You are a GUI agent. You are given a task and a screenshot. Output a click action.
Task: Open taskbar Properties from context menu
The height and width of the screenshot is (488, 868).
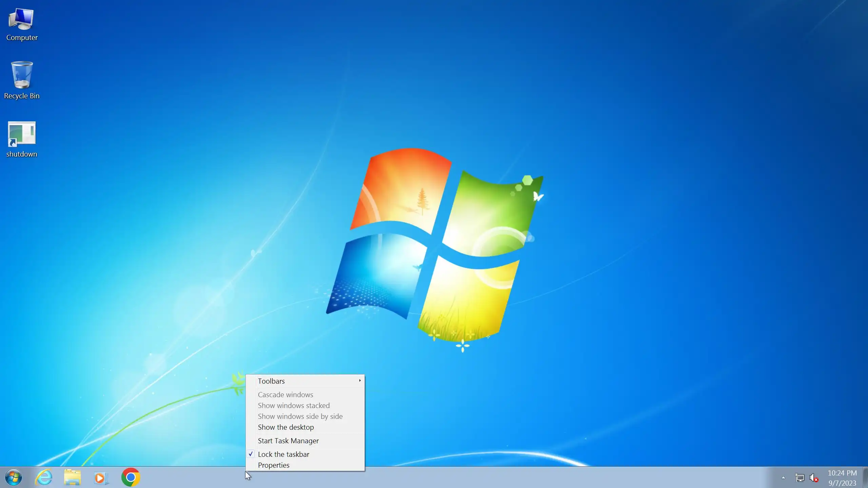pyautogui.click(x=274, y=465)
